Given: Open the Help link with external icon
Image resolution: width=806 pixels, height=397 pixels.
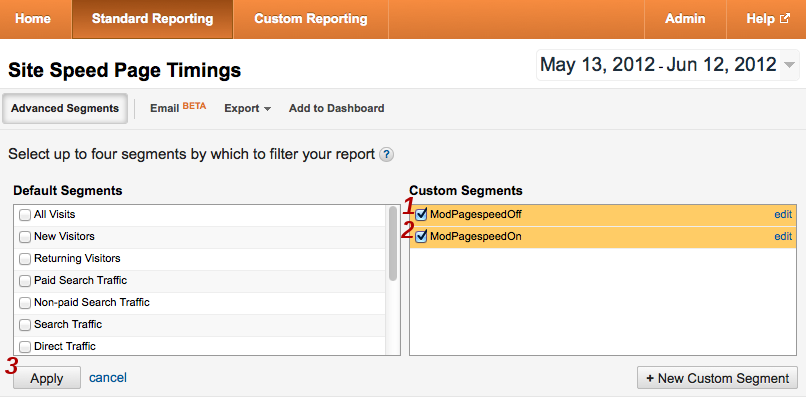Looking at the screenshot, I should pos(767,19).
